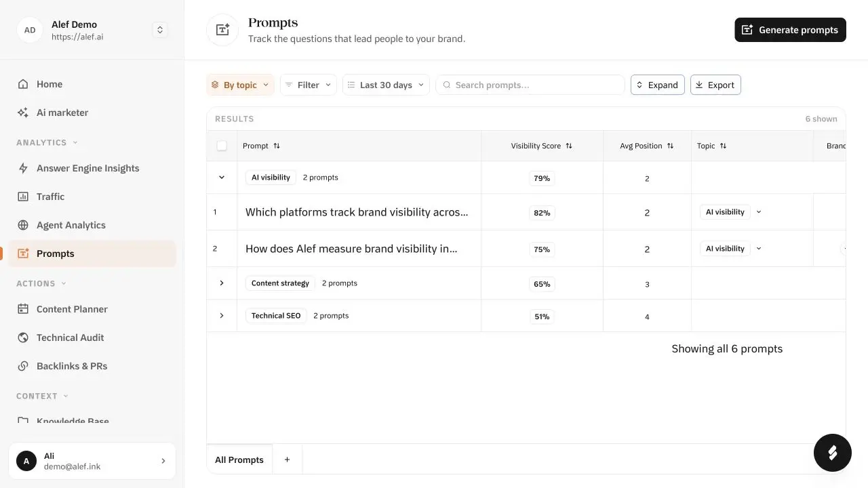Open Technical Audit page
Viewport: 868px width, 488px height.
pos(92,338)
